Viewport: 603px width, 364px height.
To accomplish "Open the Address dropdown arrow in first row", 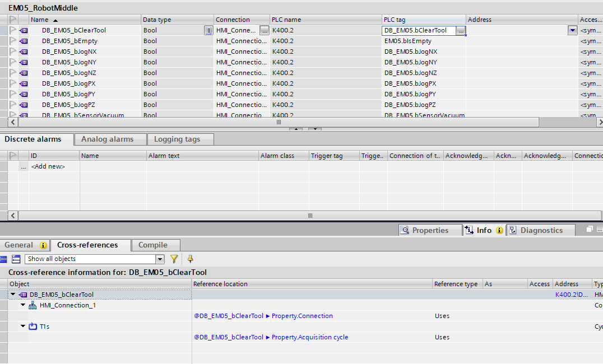I will 572,30.
